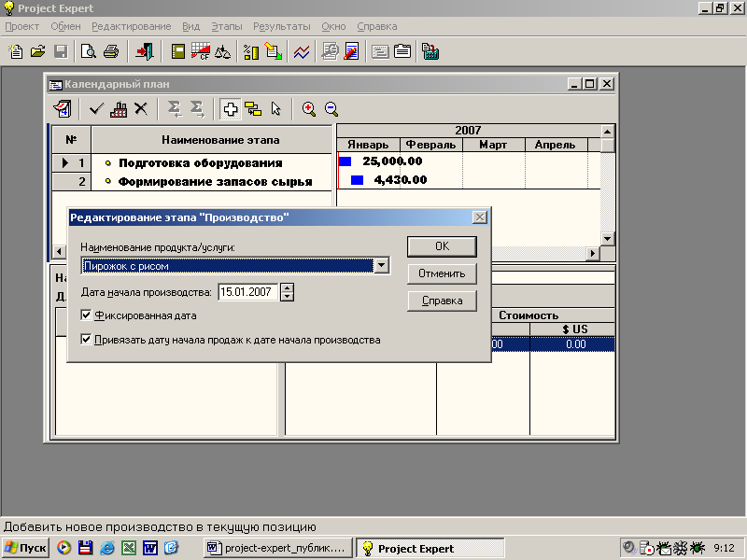Image resolution: width=747 pixels, height=560 pixels.
Task: Open the Вид menu
Action: 191,27
